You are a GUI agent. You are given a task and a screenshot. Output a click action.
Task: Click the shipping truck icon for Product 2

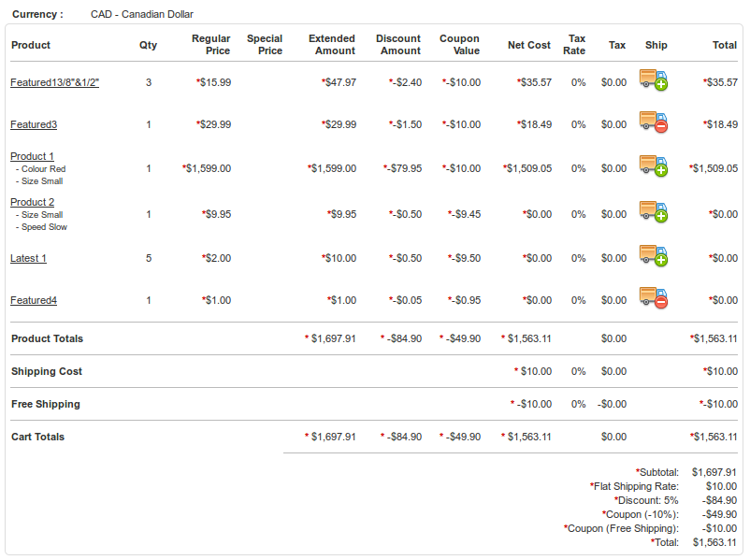tap(653, 211)
